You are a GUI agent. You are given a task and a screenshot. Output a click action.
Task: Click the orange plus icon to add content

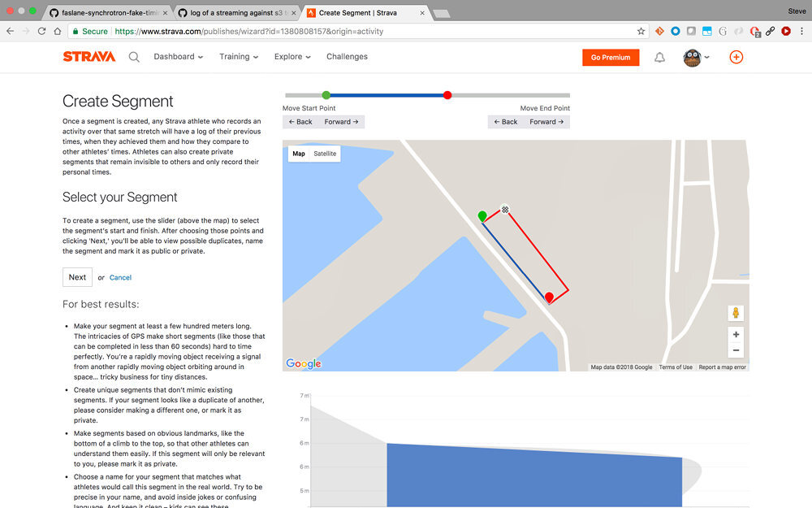point(736,57)
